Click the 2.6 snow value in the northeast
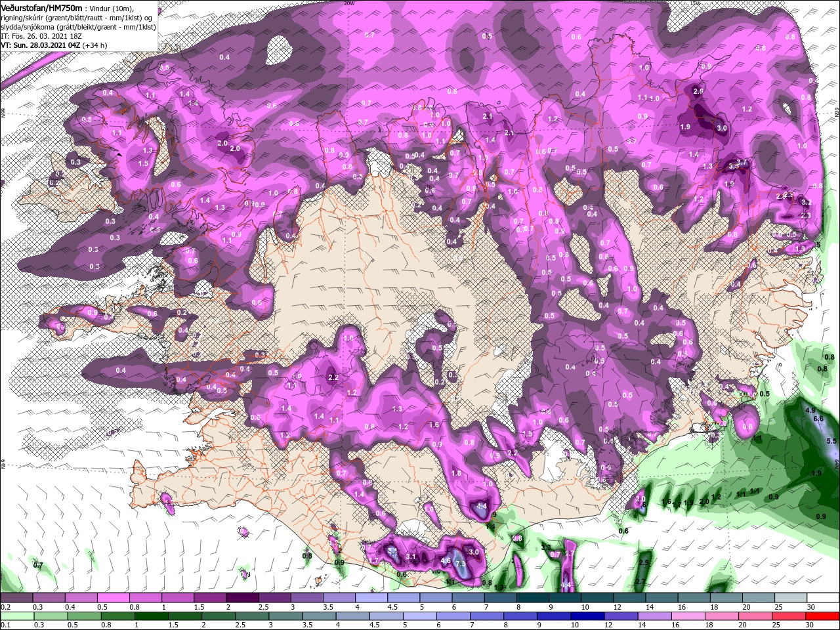840x630 pixels. (698, 91)
